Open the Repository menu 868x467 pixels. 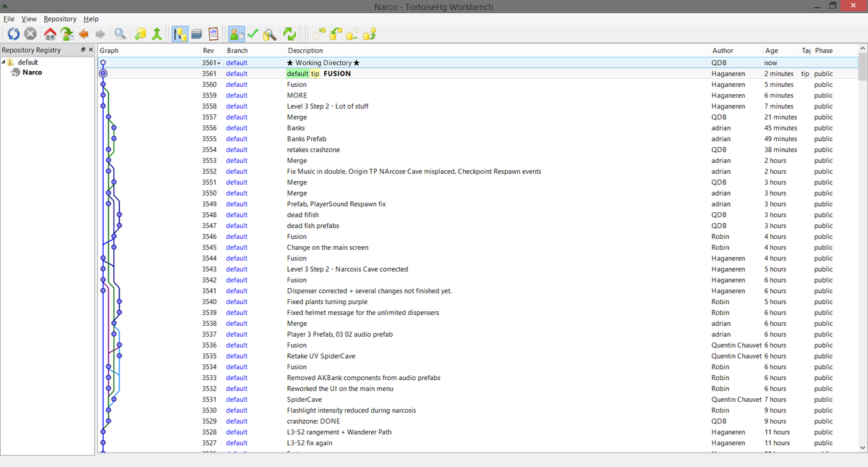pyautogui.click(x=60, y=19)
